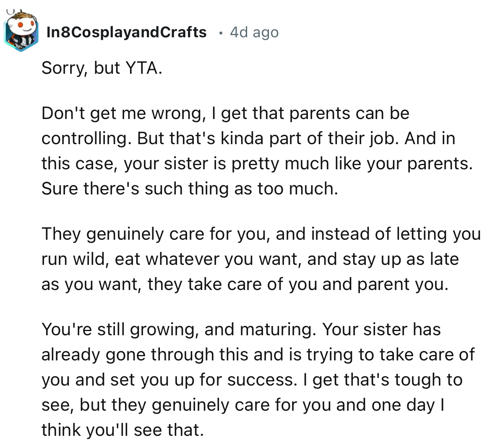This screenshot has height=448, width=490.
Task: Click the avatar's smiling face
Action: coord(22,27)
